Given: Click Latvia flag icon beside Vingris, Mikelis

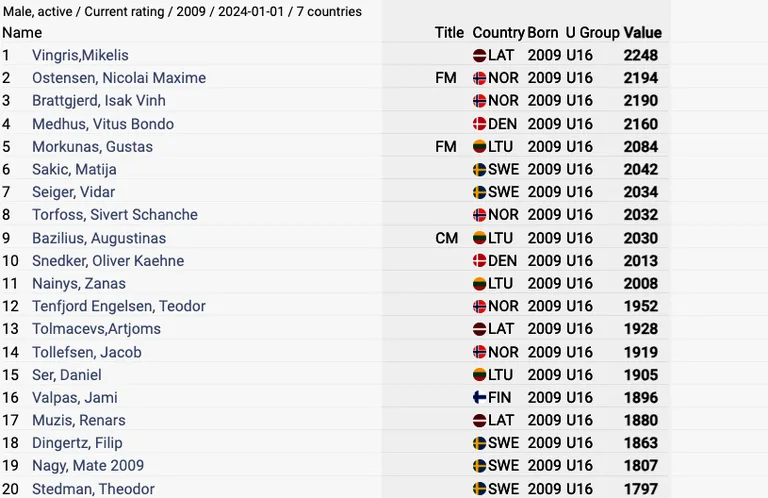Looking at the screenshot, I should pyautogui.click(x=480, y=55).
